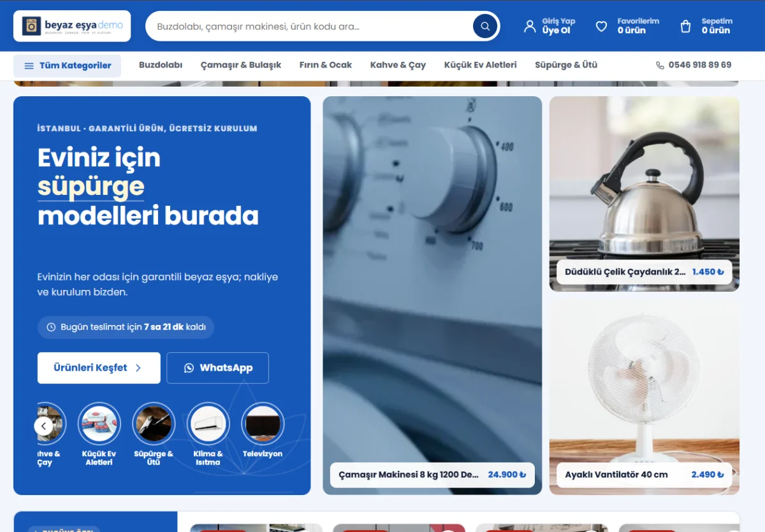
Task: Click the 2.490 ₺ price label
Action: tap(708, 475)
